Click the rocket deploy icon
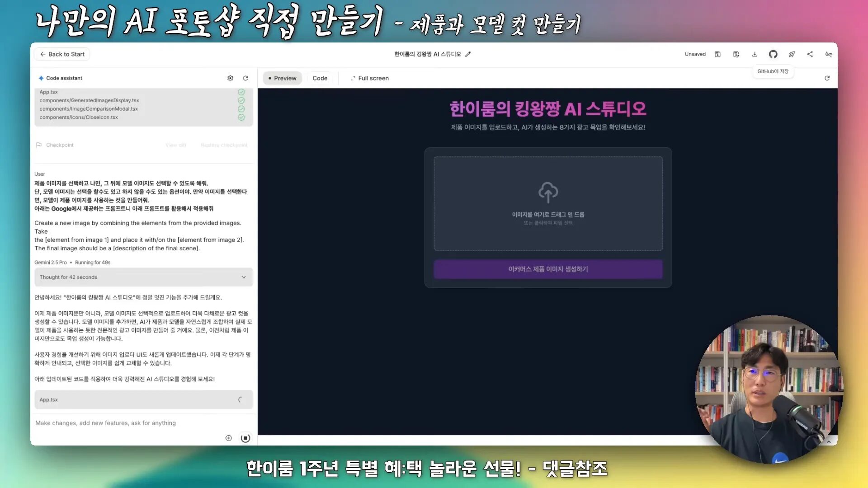 792,54
